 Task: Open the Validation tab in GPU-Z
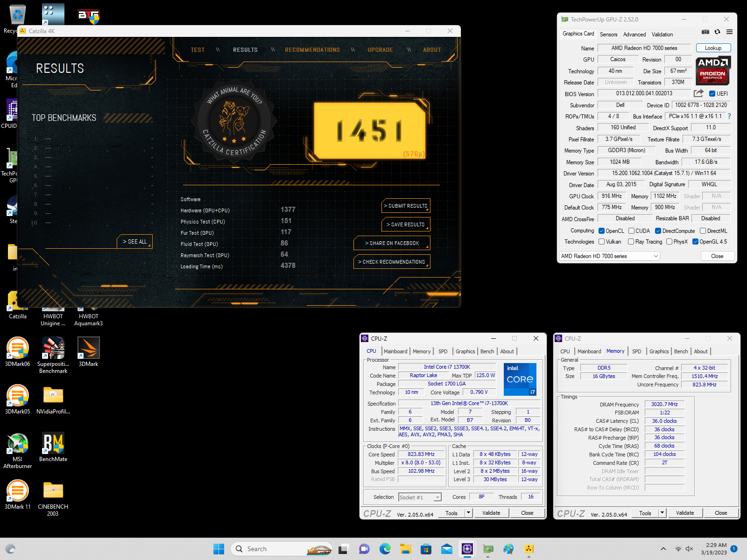(662, 35)
